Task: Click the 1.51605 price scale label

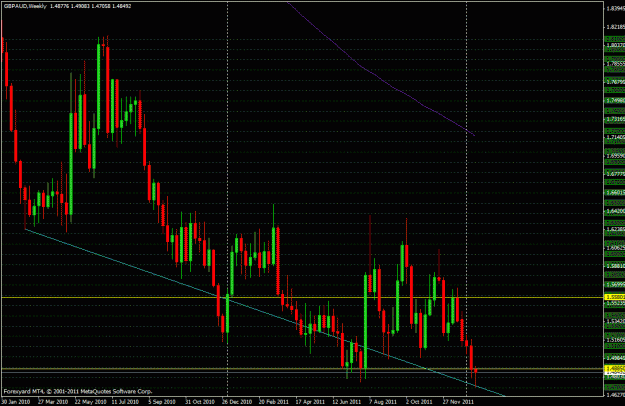Action: click(615, 339)
